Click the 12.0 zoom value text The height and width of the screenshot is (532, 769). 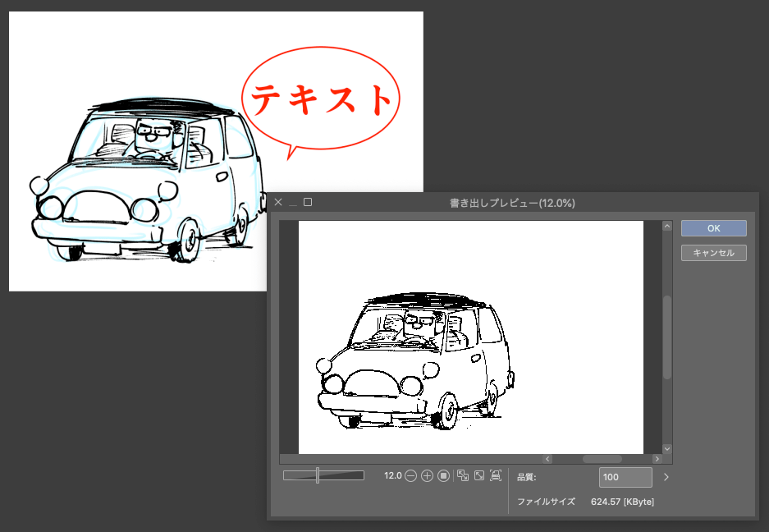pos(393,475)
